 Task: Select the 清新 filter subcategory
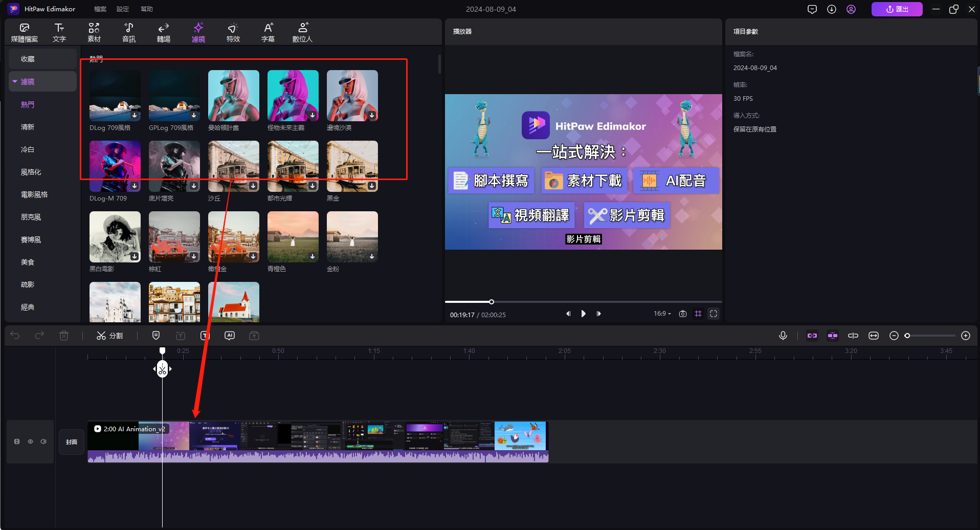coord(28,127)
